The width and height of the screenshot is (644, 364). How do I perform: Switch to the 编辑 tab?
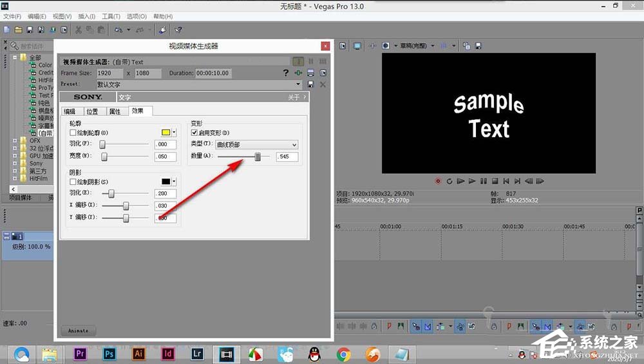(70, 111)
